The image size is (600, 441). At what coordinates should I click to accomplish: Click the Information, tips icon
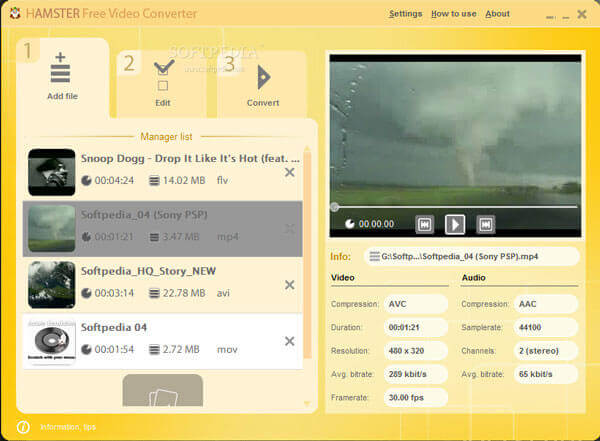coord(23,427)
